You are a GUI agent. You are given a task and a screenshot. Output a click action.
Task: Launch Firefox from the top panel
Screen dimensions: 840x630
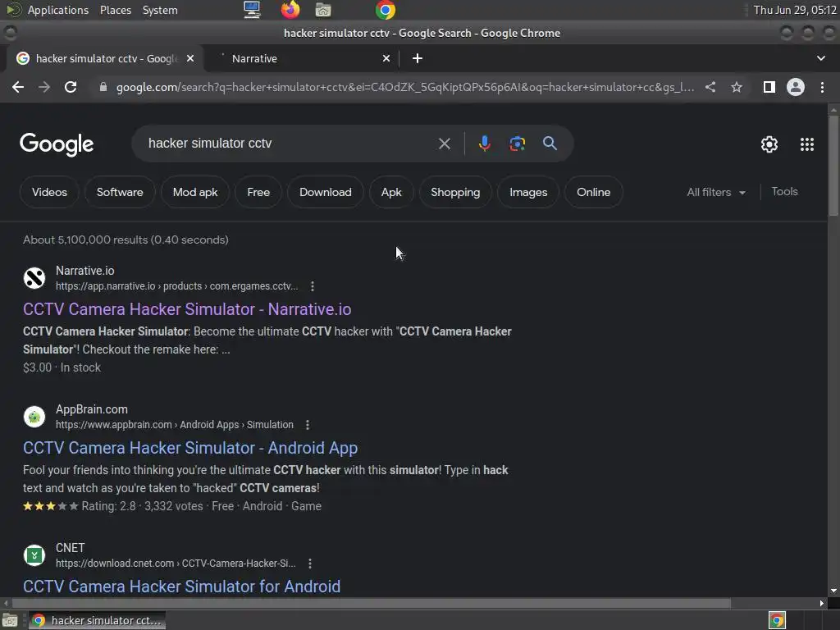pyautogui.click(x=290, y=10)
